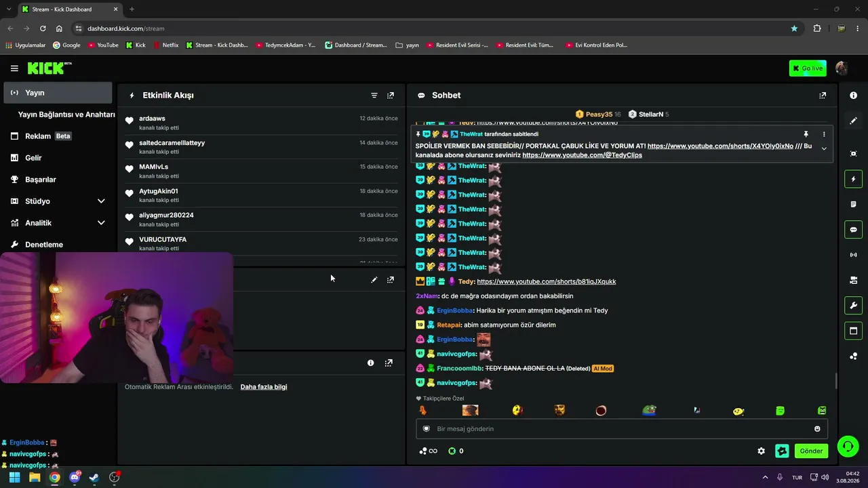Click the teal icon button beside Gönder

point(782,451)
